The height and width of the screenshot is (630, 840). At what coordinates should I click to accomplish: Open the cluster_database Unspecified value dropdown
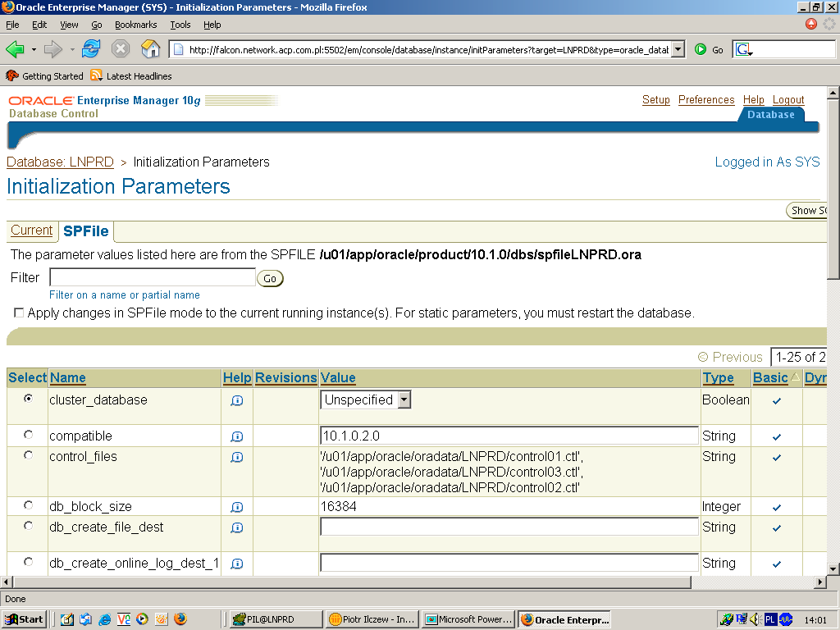tap(366, 399)
